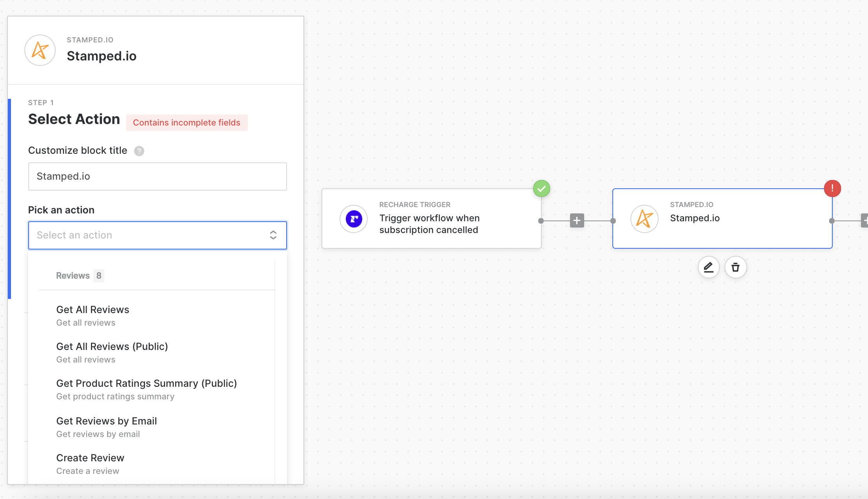Select the Recharge Trigger workflow block
868x499 pixels.
pos(431,219)
